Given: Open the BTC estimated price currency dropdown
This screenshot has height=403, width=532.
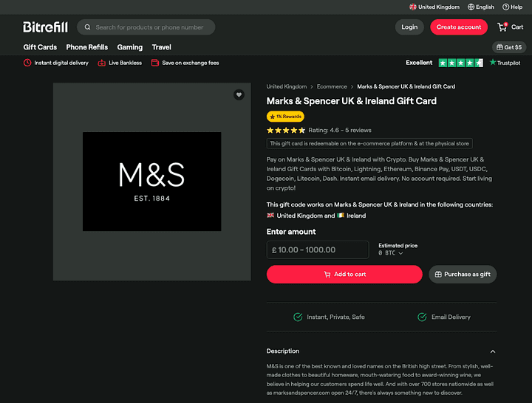Looking at the screenshot, I should (x=391, y=253).
